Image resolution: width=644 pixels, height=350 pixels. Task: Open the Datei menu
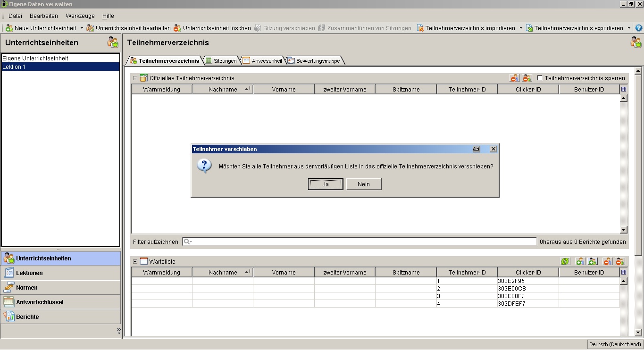(x=15, y=16)
